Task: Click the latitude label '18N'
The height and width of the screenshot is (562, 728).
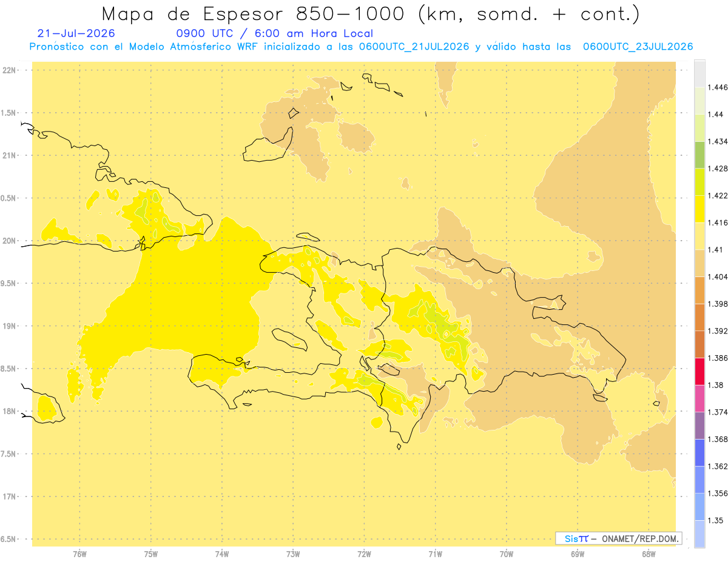Action: 9,412
